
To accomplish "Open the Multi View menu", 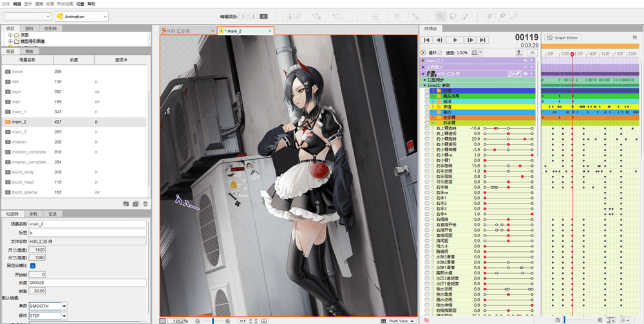I will tap(397, 321).
